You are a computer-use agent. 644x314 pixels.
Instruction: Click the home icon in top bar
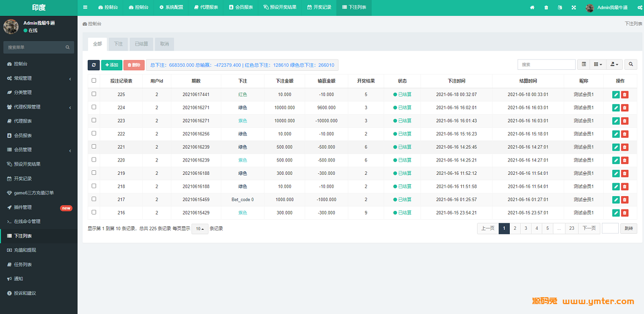533,7
